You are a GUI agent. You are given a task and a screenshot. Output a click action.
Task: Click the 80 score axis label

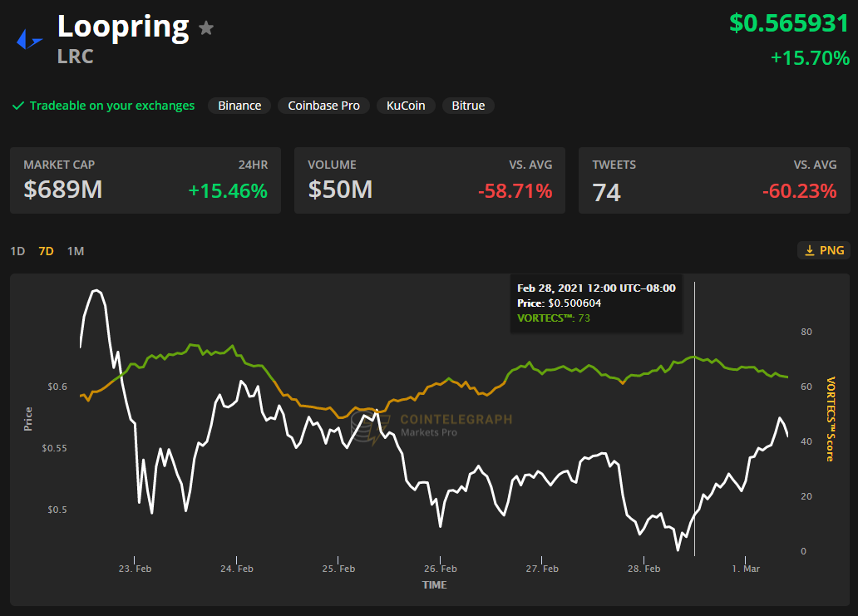tap(806, 332)
